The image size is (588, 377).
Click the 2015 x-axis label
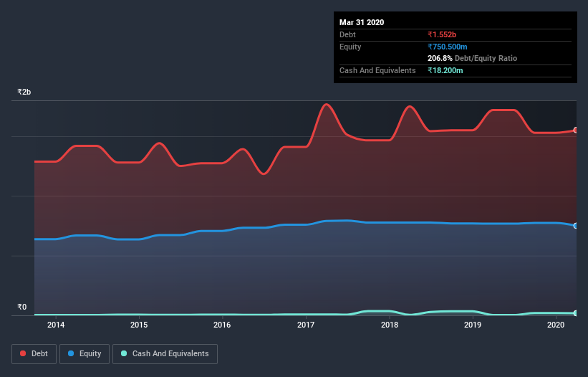(x=139, y=325)
